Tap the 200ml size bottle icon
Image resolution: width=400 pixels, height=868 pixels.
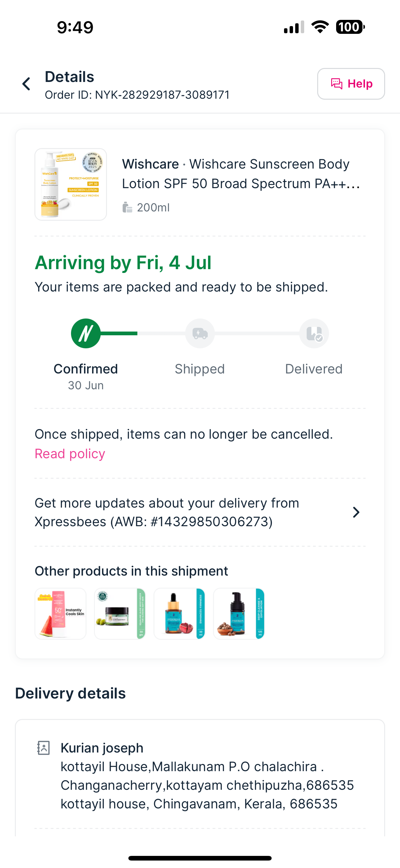pos(127,208)
